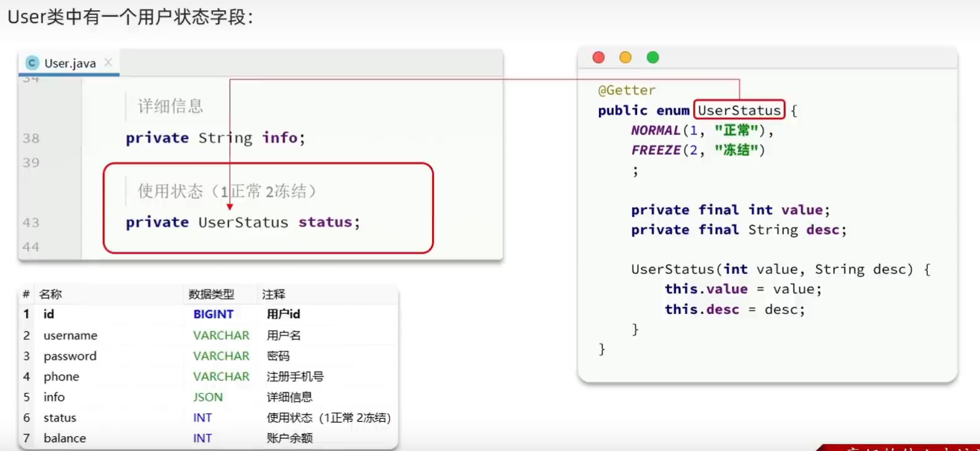Click the private String info declaration
Viewport: 980px width, 451px height.
(x=216, y=138)
